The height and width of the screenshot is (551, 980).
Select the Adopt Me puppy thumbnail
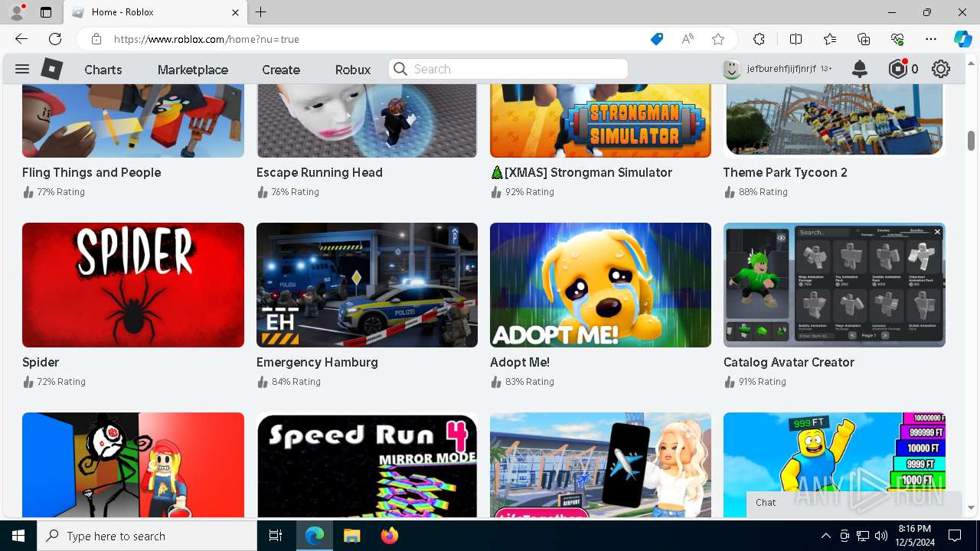tap(600, 285)
